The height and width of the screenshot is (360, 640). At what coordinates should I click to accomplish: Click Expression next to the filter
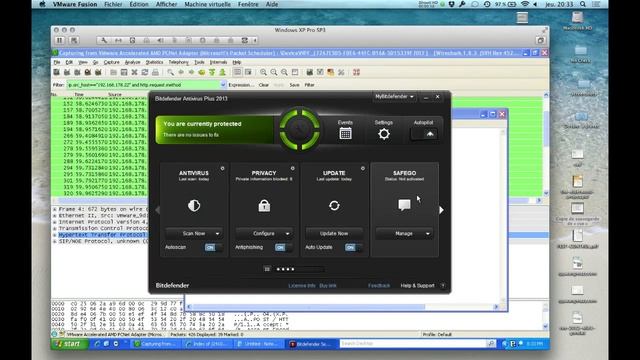(241, 85)
